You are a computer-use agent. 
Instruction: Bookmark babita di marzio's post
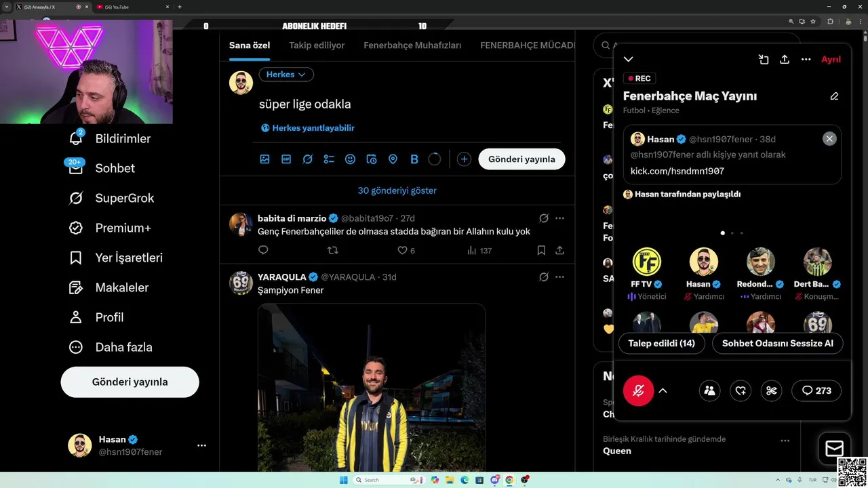coord(541,250)
